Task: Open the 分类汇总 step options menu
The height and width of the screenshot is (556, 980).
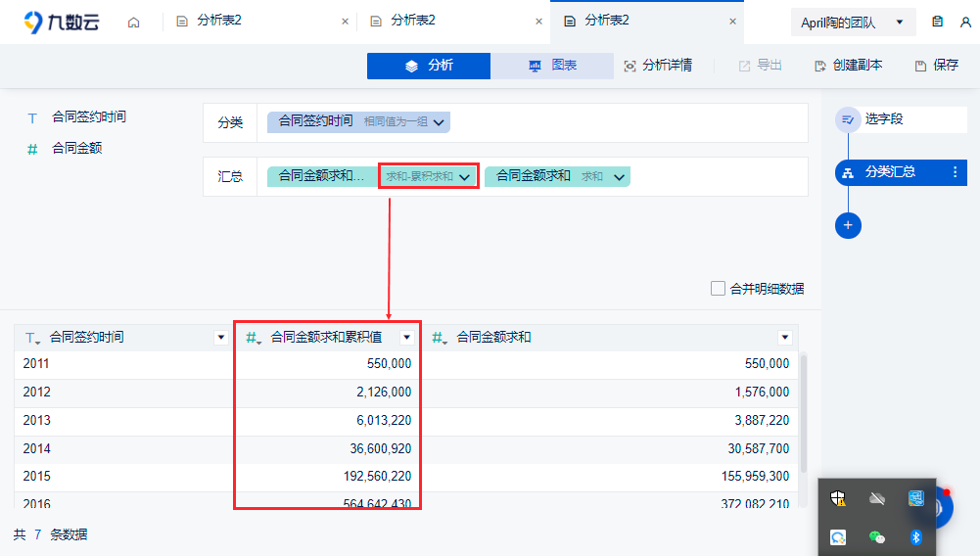Action: (x=955, y=172)
